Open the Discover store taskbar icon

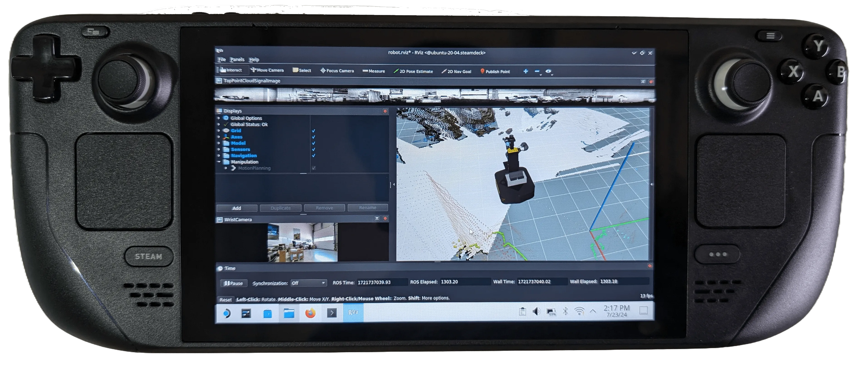point(268,313)
